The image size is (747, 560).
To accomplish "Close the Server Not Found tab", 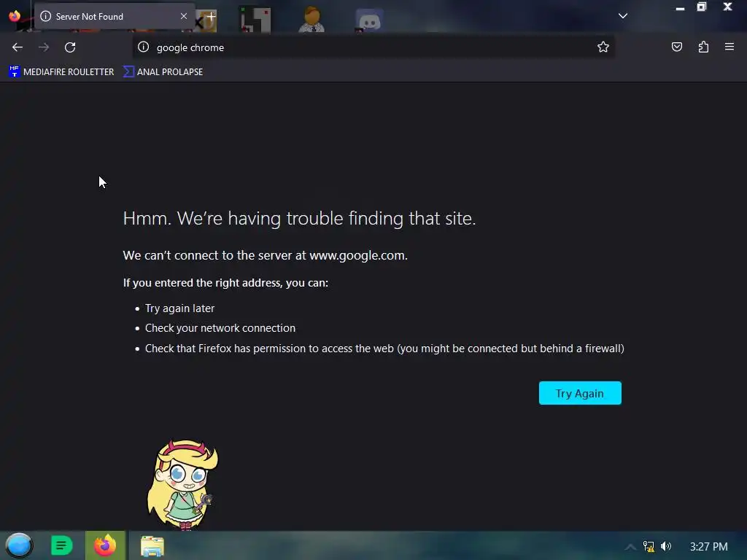I will click(183, 16).
